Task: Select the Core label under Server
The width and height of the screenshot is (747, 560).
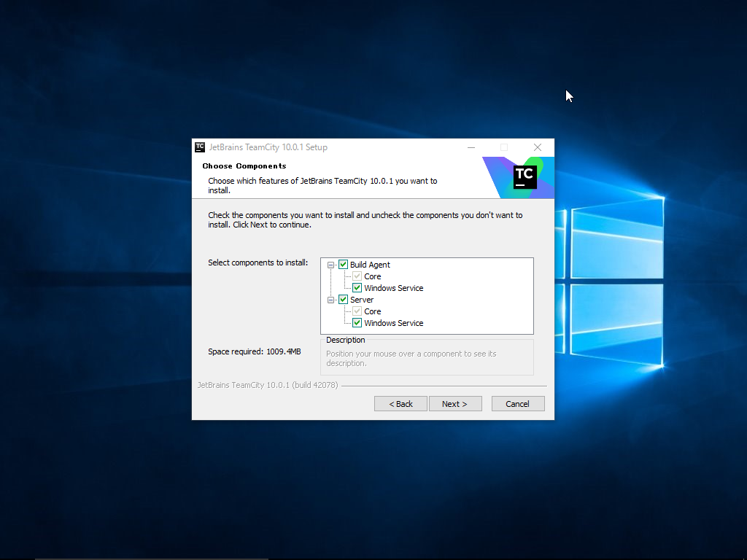Action: coord(373,311)
